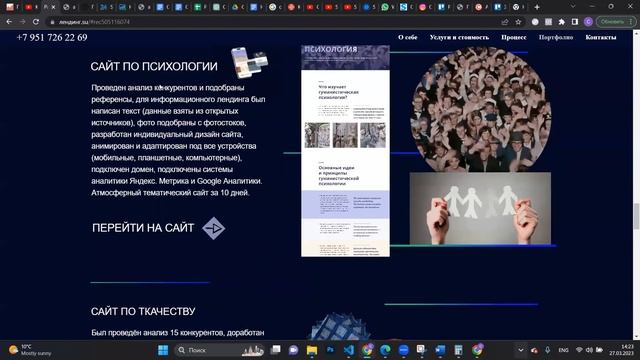Image resolution: width=640 pixels, height=360 pixels.
Task: Open the Услуги и стоимость menu item
Action: (x=459, y=37)
